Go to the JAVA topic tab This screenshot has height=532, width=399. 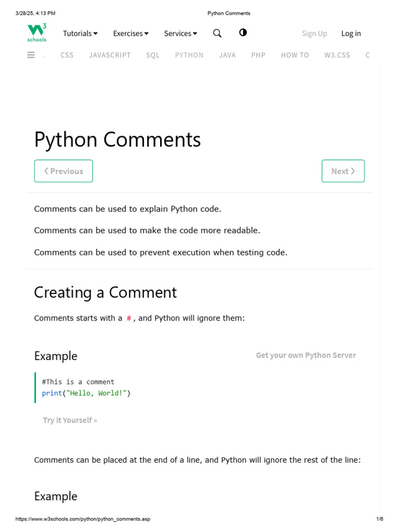(x=227, y=55)
